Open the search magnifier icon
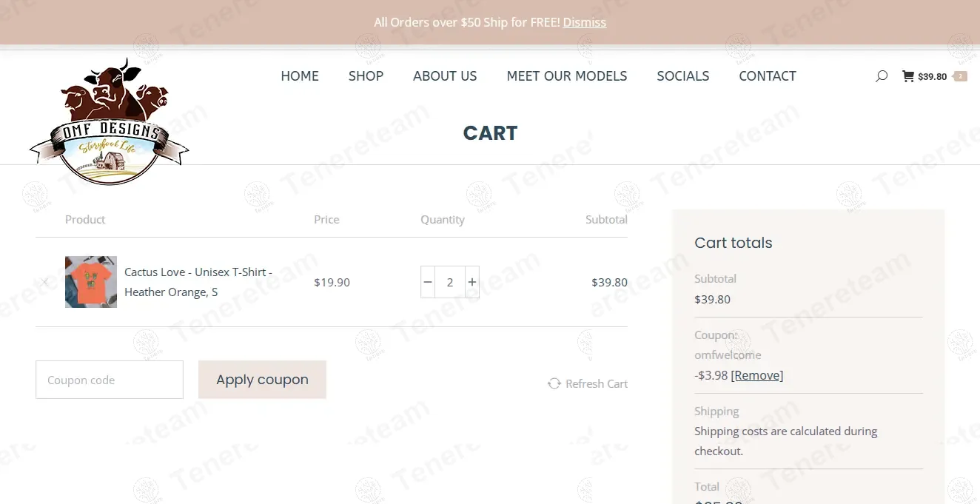The height and width of the screenshot is (504, 980). tap(881, 76)
